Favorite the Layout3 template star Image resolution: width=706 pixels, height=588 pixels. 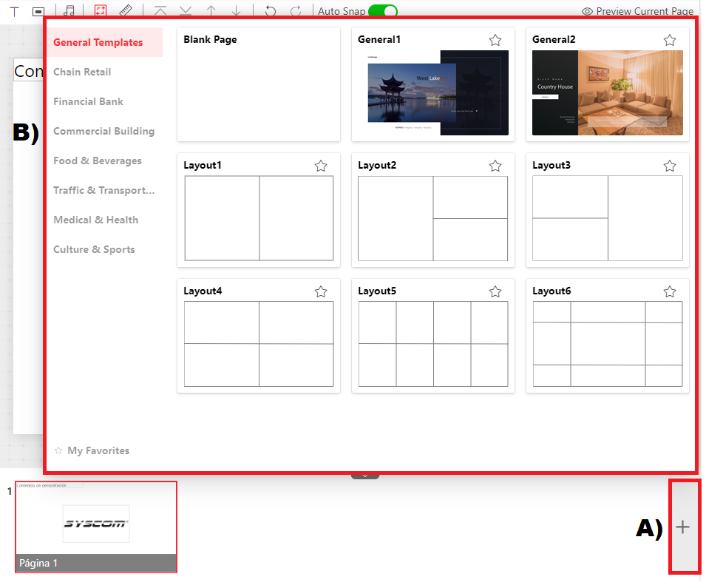pyautogui.click(x=670, y=166)
